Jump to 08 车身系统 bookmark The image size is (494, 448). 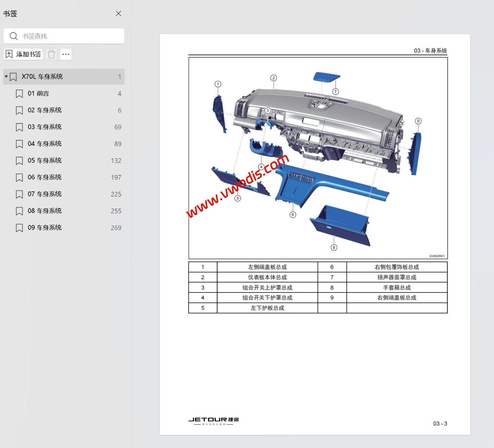[45, 211]
